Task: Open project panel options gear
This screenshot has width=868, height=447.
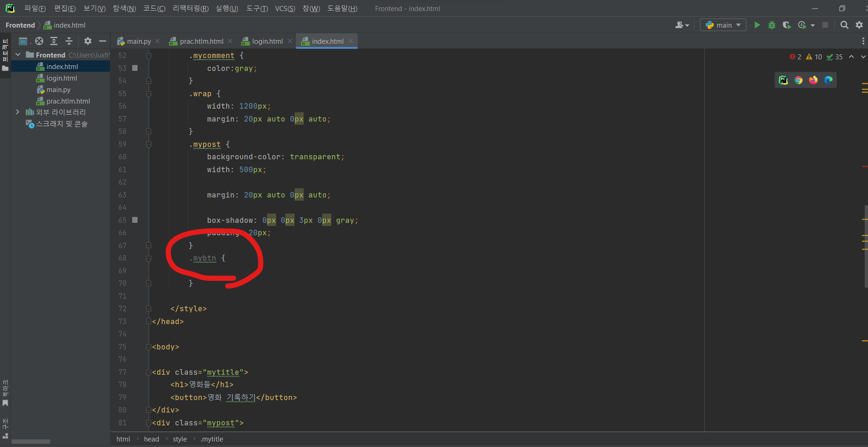Action: point(88,41)
